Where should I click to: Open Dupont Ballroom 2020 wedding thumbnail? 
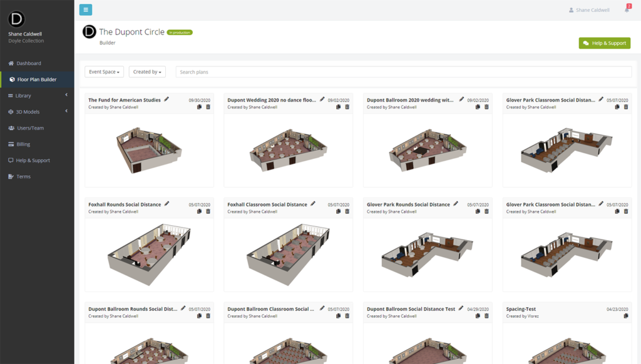[x=428, y=150]
